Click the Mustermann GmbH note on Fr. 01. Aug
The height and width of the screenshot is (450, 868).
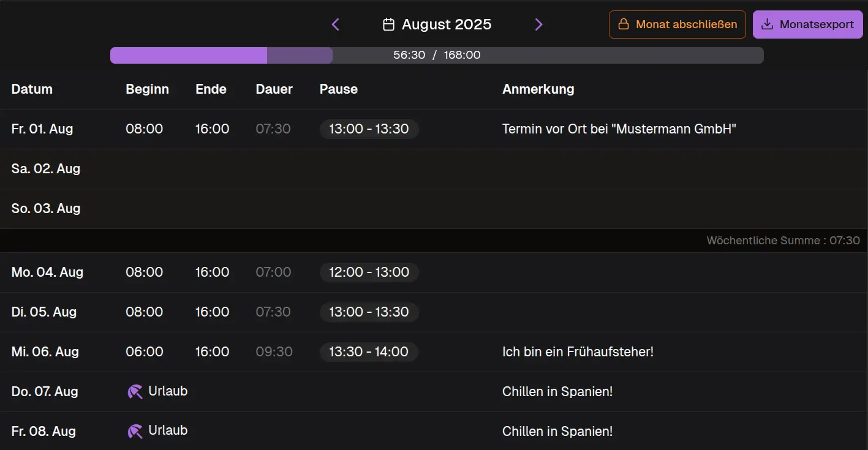pos(619,129)
